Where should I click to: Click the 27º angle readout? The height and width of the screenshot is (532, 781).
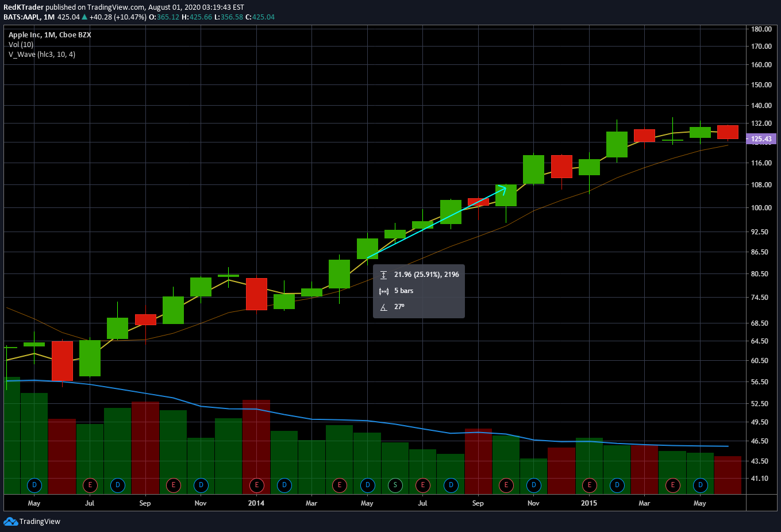tap(399, 307)
